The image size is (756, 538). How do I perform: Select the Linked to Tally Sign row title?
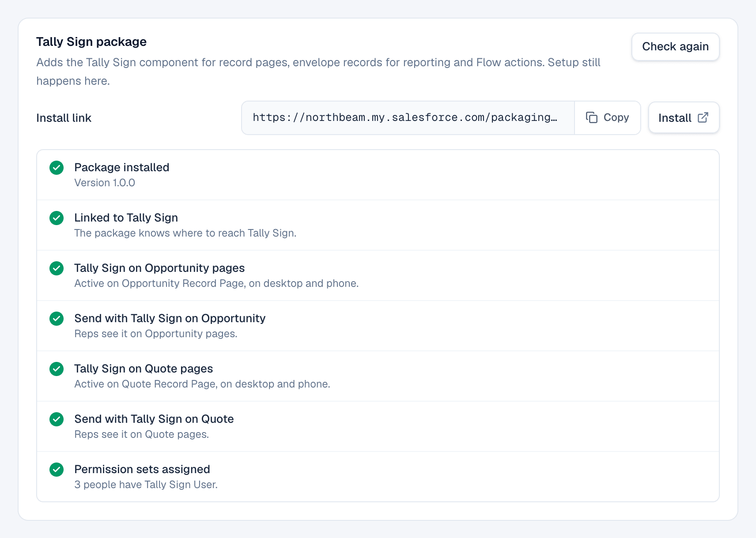tap(126, 218)
